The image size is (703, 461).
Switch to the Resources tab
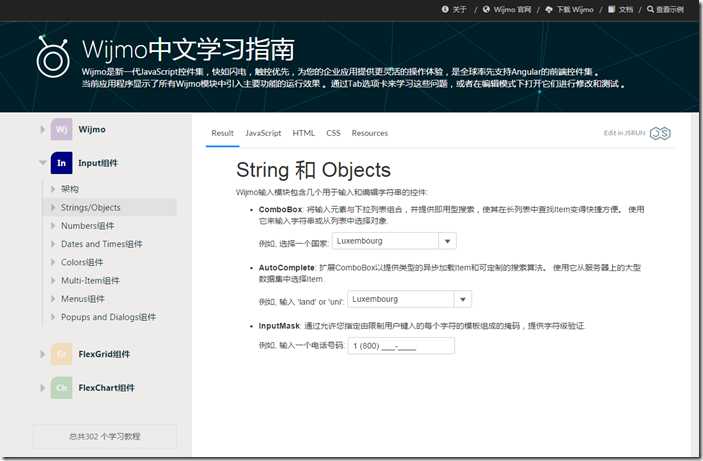(x=369, y=133)
